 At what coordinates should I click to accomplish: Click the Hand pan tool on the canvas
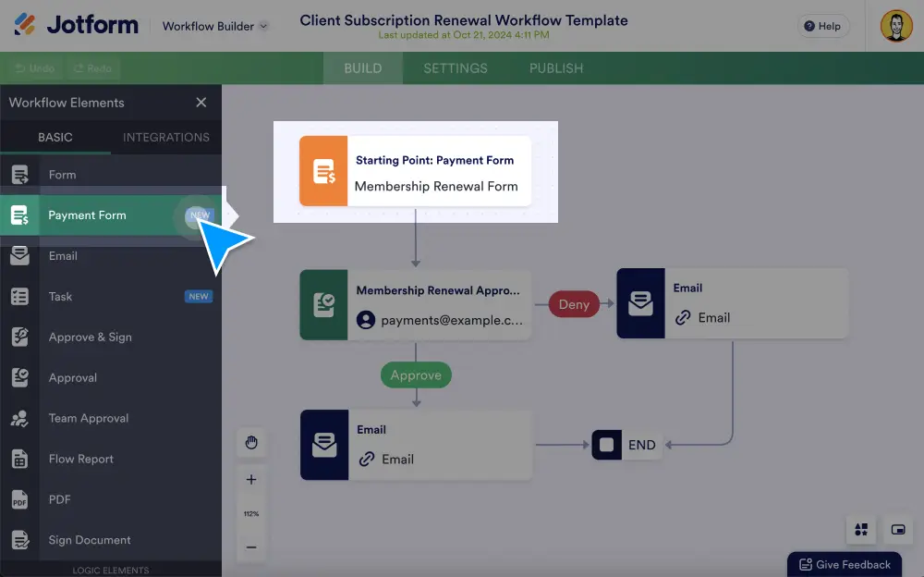pyautogui.click(x=251, y=443)
